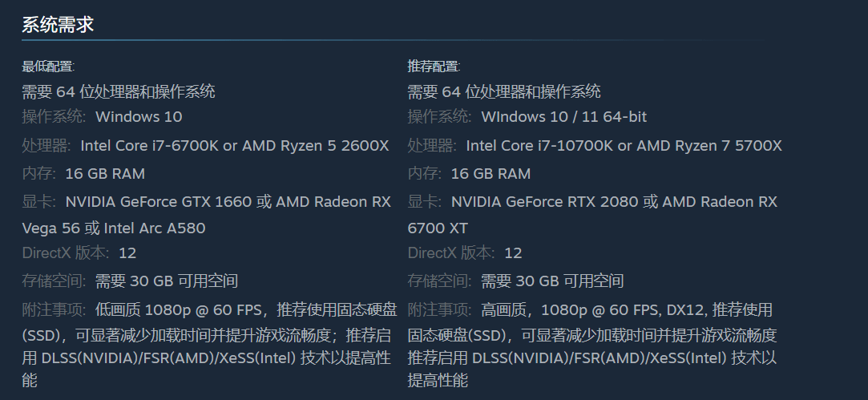Click the recommended 16 GB RAM entry
This screenshot has height=400, width=868.
[x=491, y=174]
